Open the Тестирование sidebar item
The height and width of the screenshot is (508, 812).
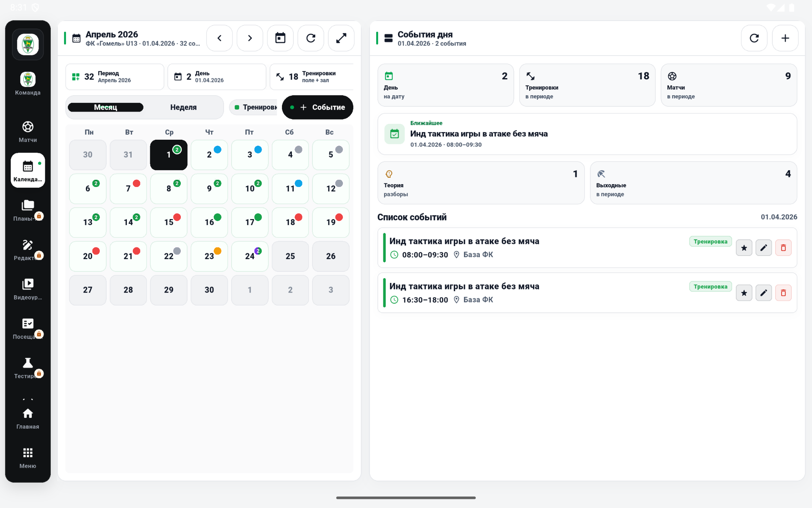28,368
